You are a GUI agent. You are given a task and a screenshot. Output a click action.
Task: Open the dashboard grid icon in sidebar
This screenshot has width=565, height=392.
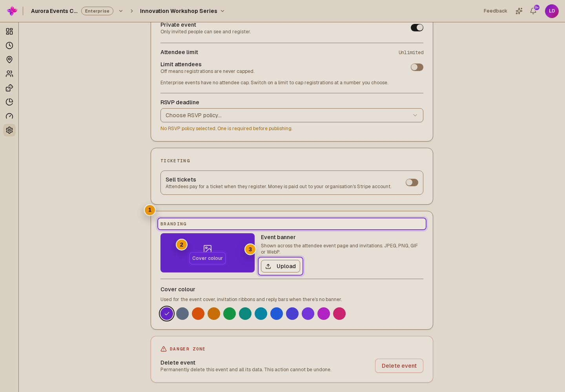[x=9, y=31]
